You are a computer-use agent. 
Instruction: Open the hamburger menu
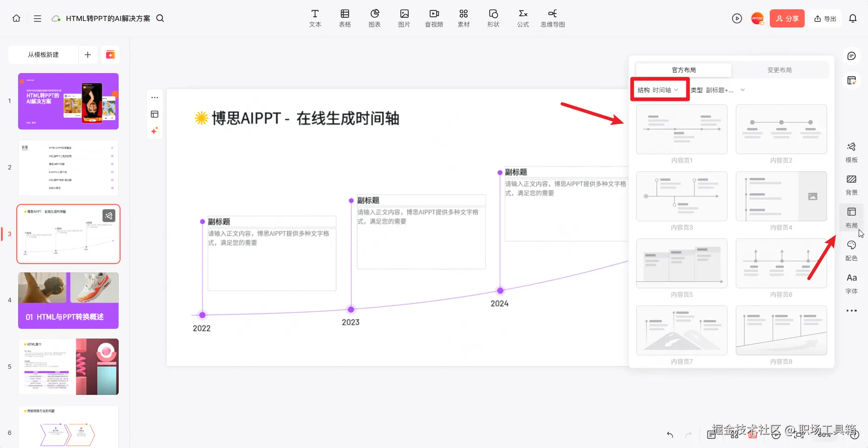click(x=38, y=18)
